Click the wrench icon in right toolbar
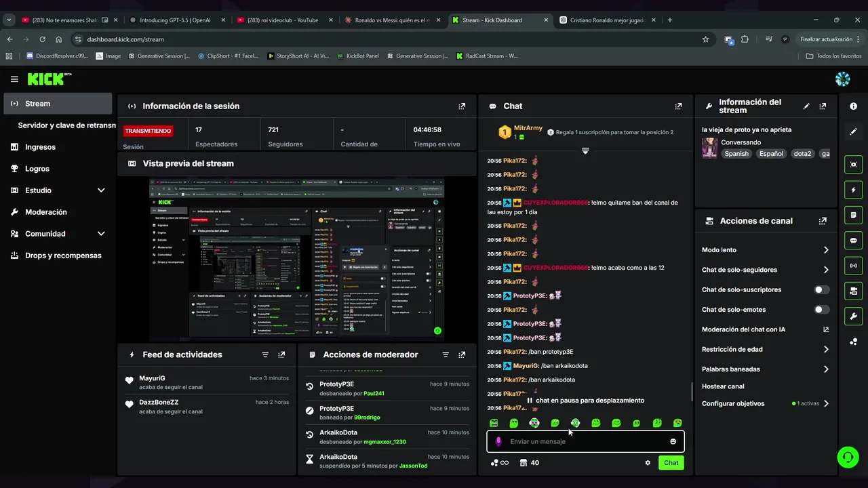868x488 pixels. coord(853,316)
